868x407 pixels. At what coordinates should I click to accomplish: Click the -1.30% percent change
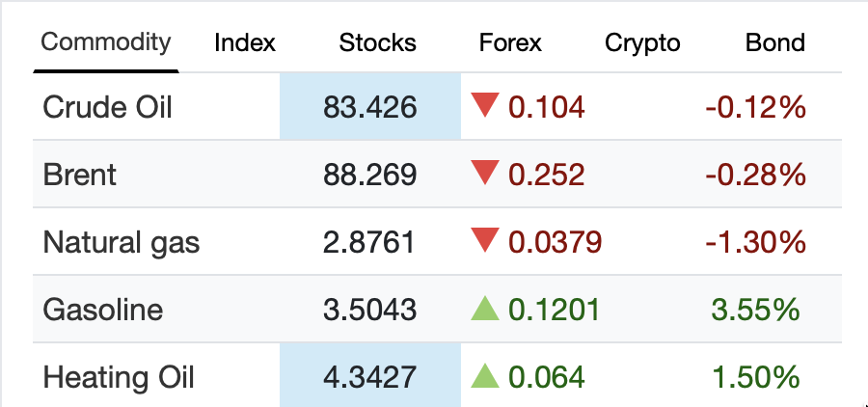pos(755,242)
